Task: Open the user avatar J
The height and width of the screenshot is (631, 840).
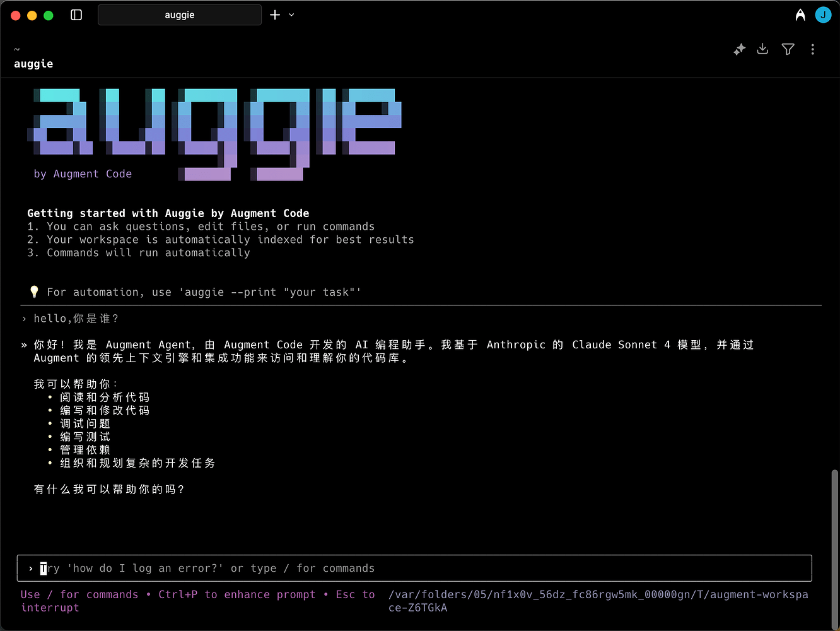Action: pos(823,15)
